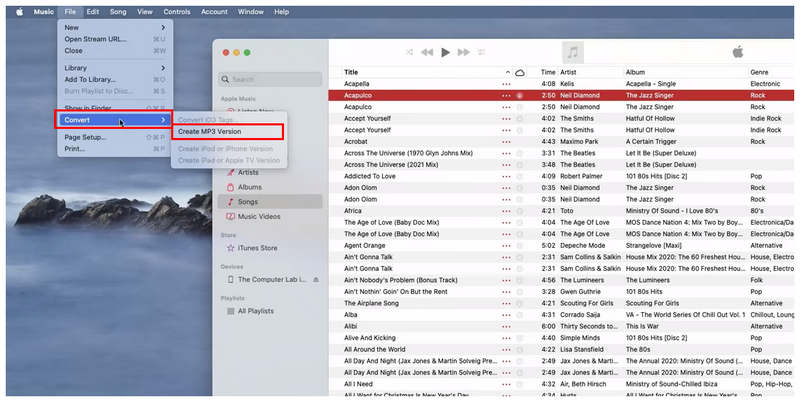Select "Ain't Nobody's Problem (Bonus Track)" row
Screen dimensions: 800x402
click(561, 280)
